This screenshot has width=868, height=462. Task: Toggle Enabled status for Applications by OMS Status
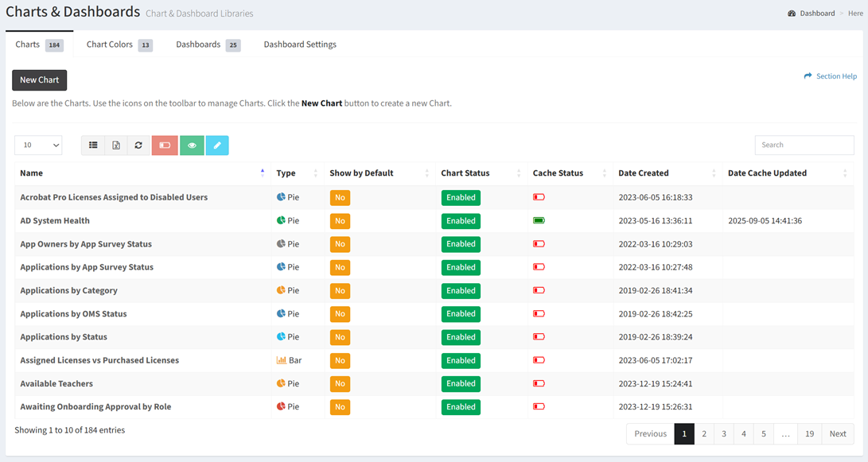[x=461, y=314]
